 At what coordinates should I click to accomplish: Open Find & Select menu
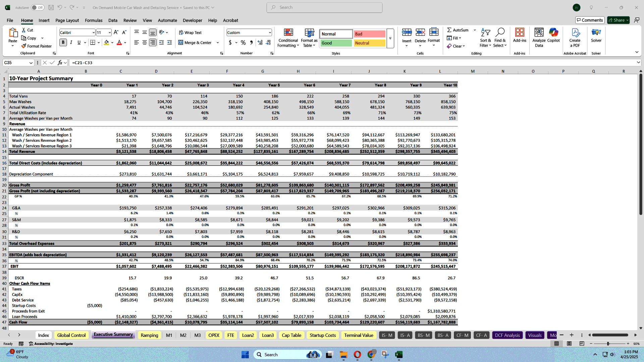[500, 38]
